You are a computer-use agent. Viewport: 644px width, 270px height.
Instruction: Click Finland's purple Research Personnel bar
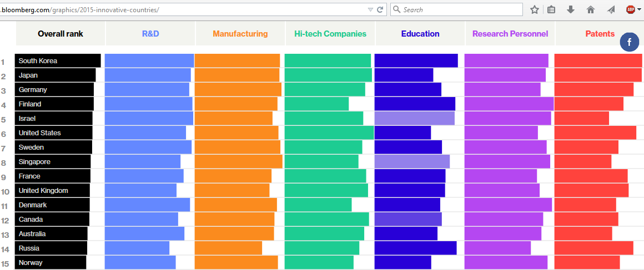click(509, 104)
